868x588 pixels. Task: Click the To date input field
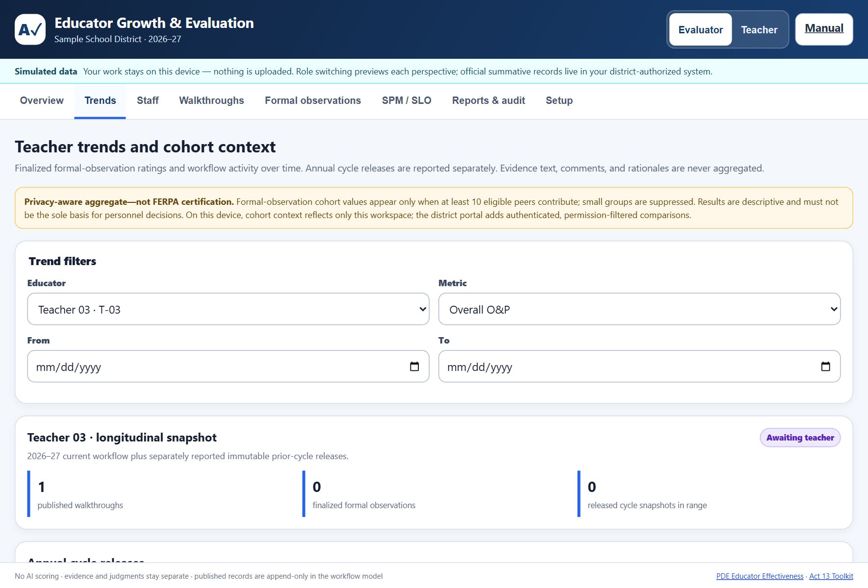click(639, 367)
